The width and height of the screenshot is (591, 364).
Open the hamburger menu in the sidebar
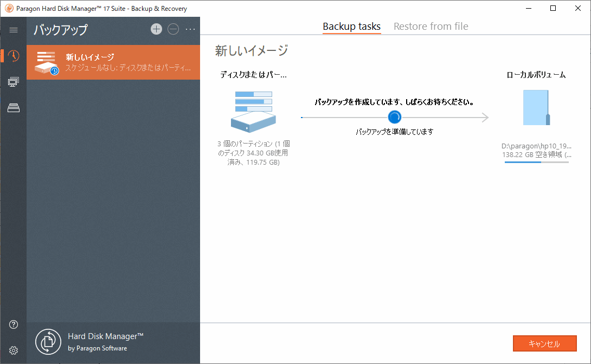[13, 30]
